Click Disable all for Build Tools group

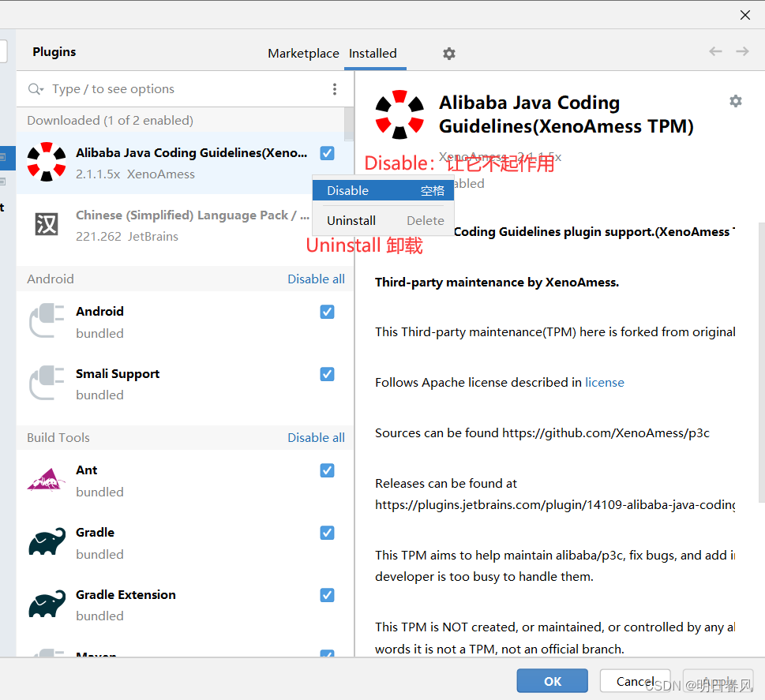(x=316, y=437)
